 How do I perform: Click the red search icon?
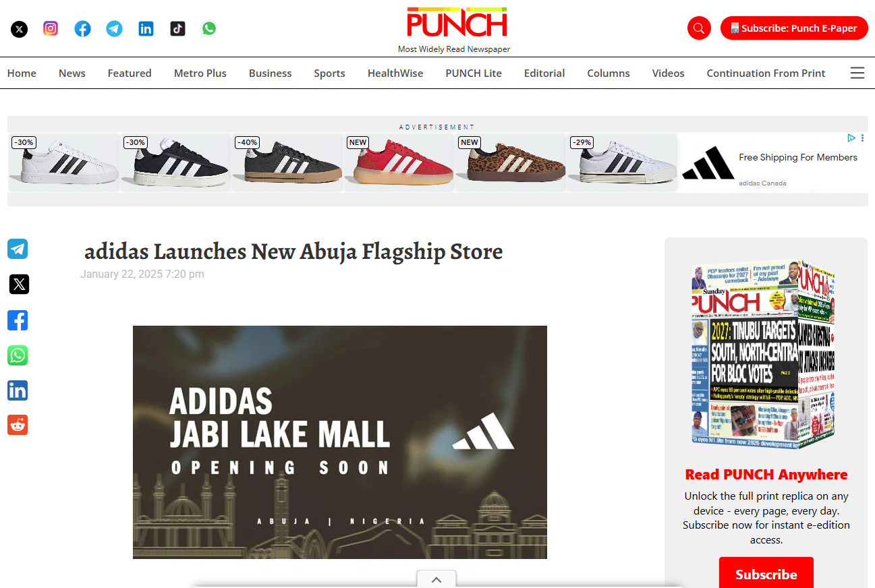click(x=699, y=28)
